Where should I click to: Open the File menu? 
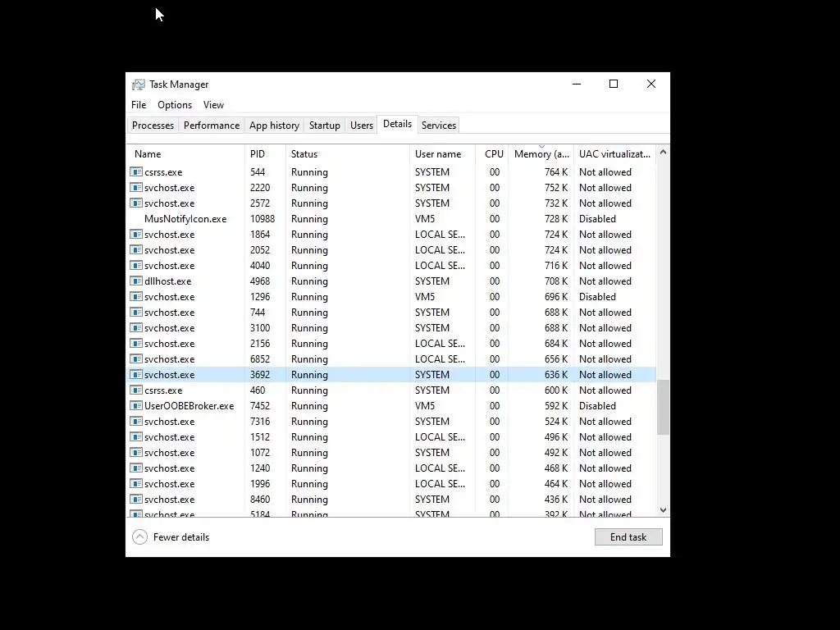click(x=138, y=105)
